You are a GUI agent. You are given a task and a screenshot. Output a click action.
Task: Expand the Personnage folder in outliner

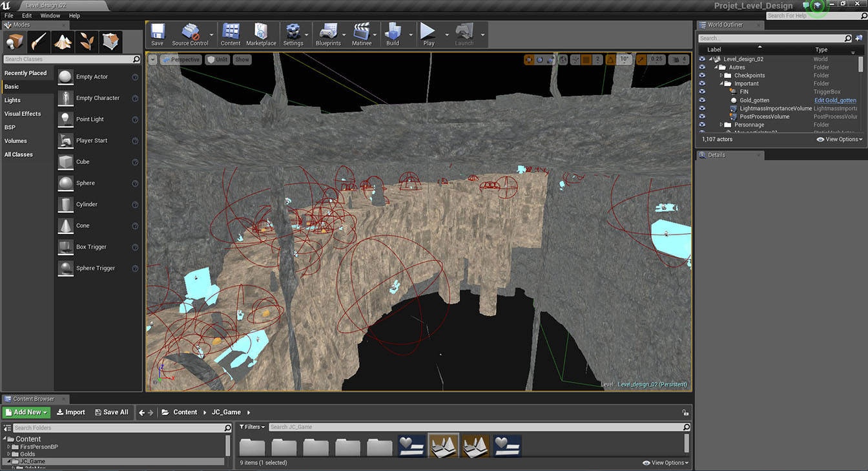[x=721, y=125]
